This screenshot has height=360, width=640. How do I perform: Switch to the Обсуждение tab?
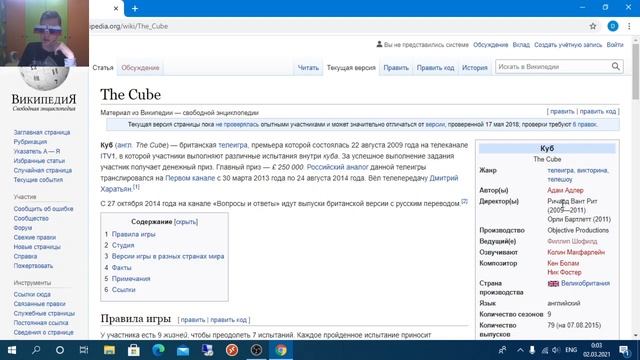coord(140,67)
